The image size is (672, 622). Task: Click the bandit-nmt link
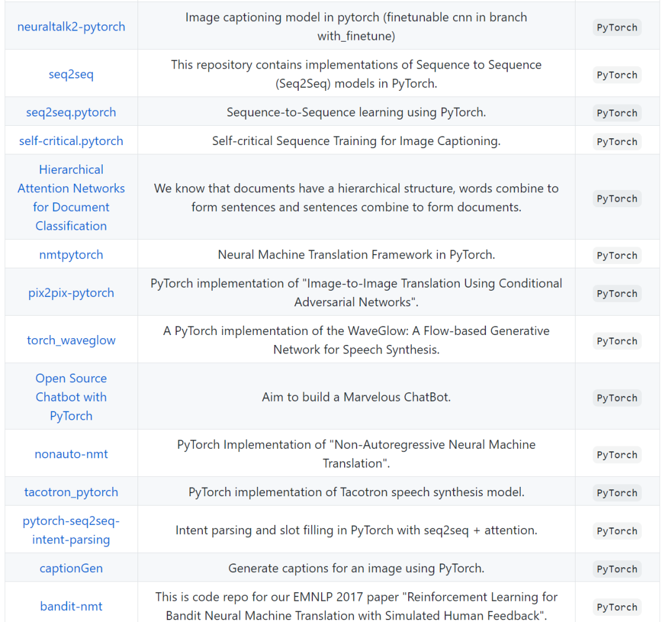(71, 606)
